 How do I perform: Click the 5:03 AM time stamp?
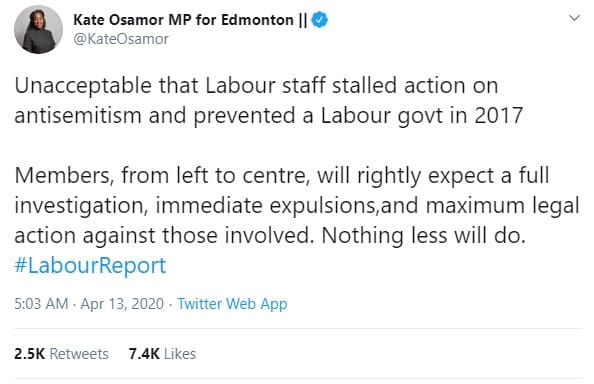(x=41, y=304)
